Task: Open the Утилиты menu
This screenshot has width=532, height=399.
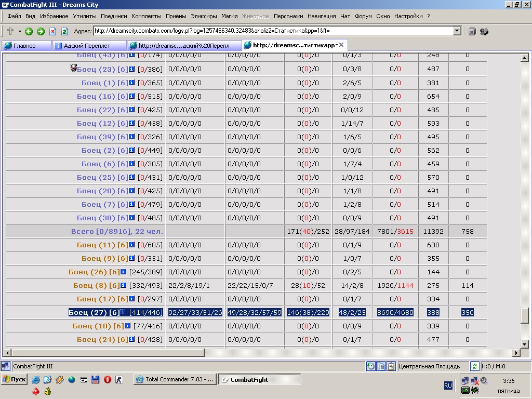Action: click(x=85, y=16)
